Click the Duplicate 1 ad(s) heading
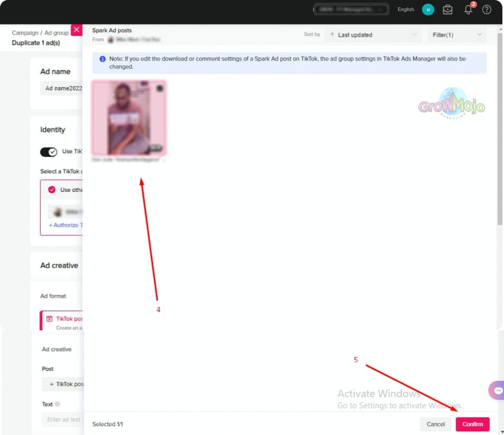This screenshot has width=504, height=435. click(36, 43)
